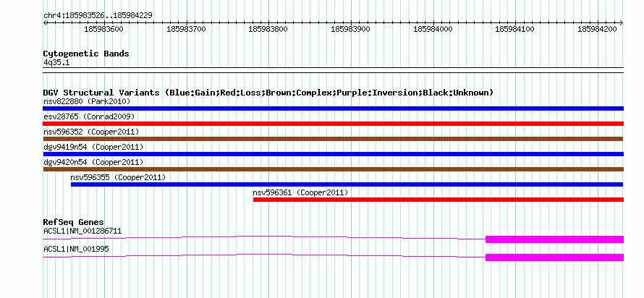Select the ACSL1|NM_001995 magenta exon block
The width and height of the screenshot is (644, 298).
554,257
